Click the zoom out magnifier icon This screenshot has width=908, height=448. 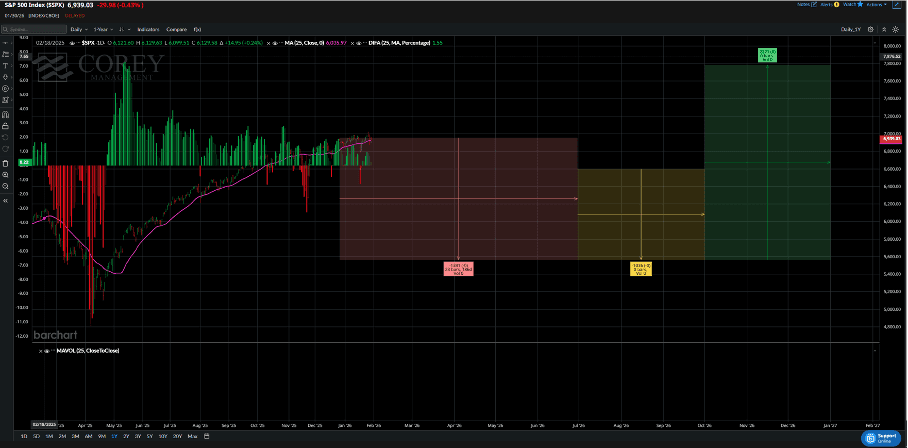5,186
